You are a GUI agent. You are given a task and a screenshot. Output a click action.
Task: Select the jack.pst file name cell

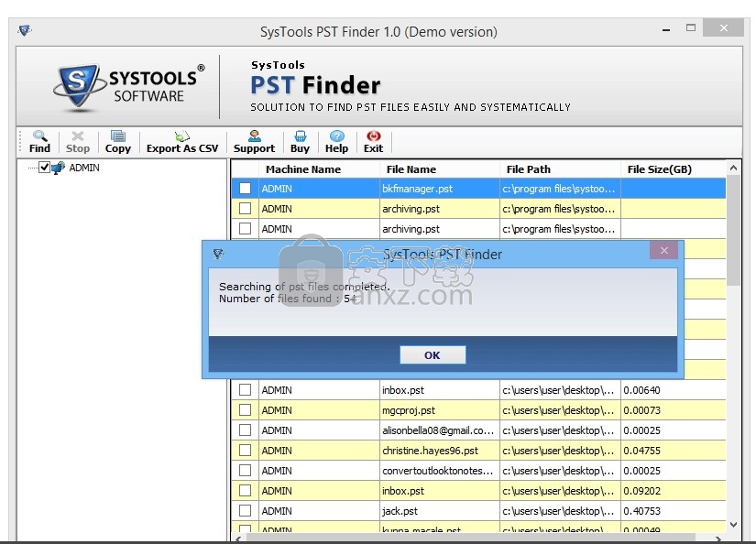pos(440,511)
